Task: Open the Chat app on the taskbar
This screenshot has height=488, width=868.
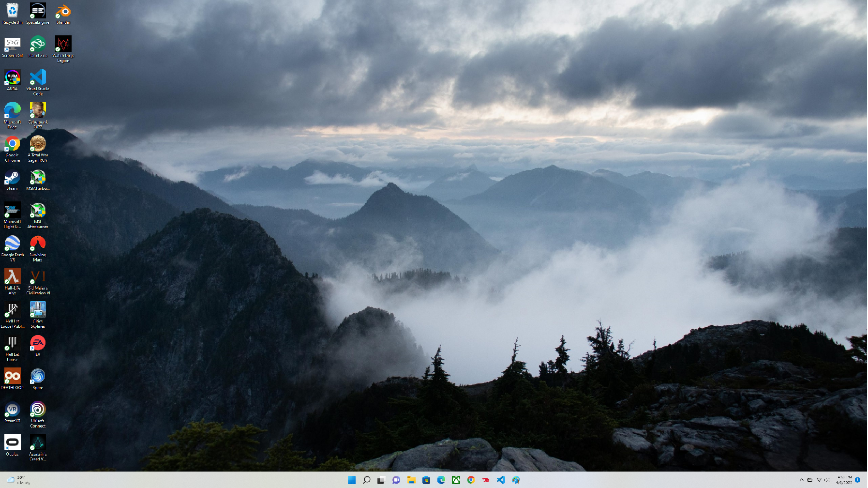Action: 396,480
